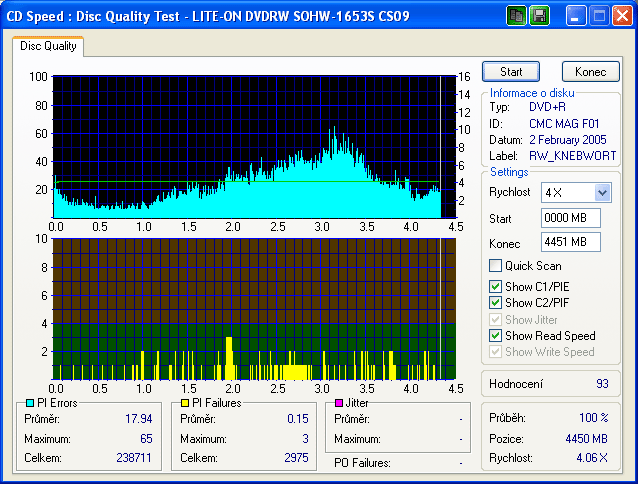Click the yellow PI Failures color swatch

[x=184, y=402]
